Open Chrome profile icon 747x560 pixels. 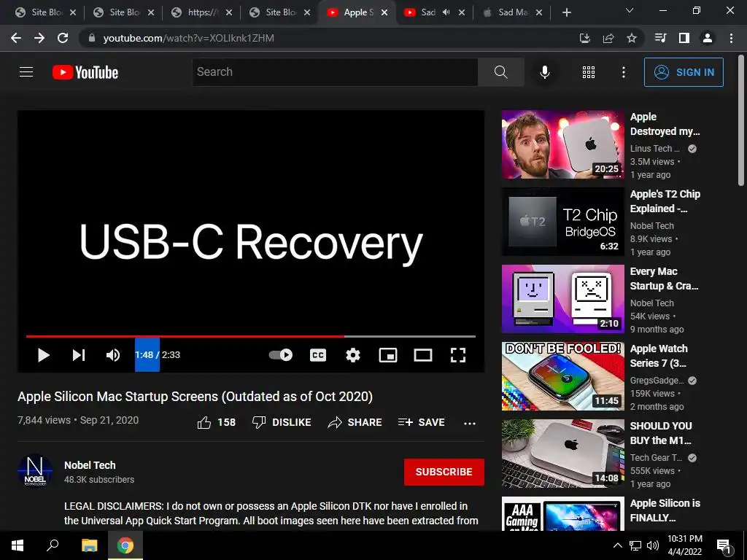point(708,38)
